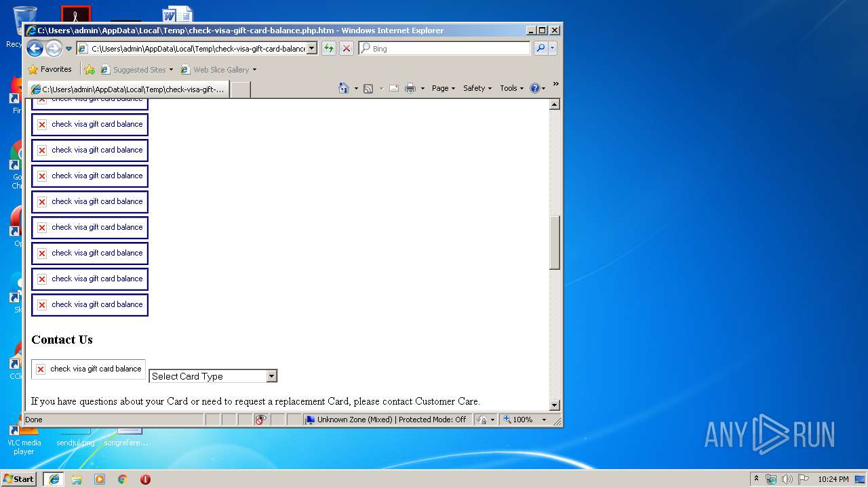The image size is (868, 488).
Task: Click the network tray icon
Action: (771, 479)
